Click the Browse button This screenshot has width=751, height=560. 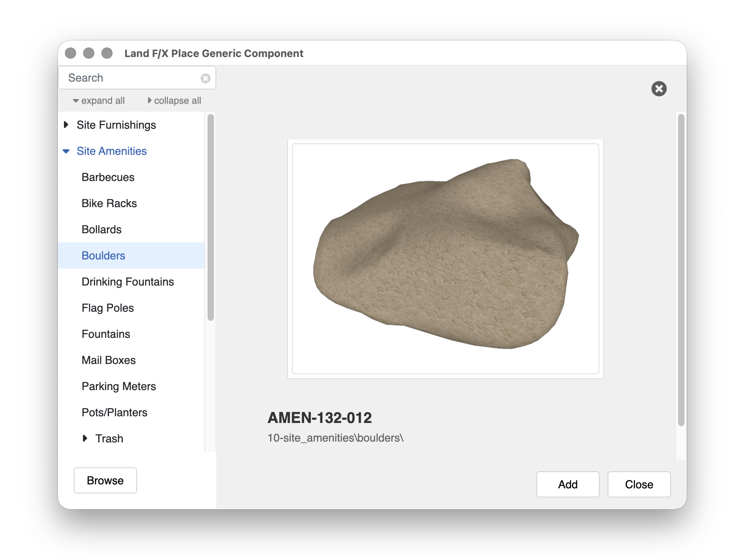(105, 480)
